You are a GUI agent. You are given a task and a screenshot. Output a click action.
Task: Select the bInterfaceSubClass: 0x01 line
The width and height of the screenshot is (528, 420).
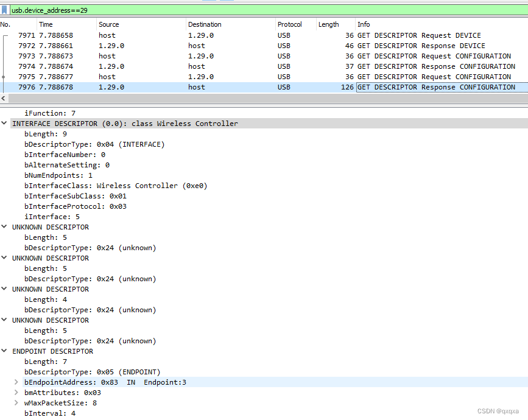tap(76, 196)
